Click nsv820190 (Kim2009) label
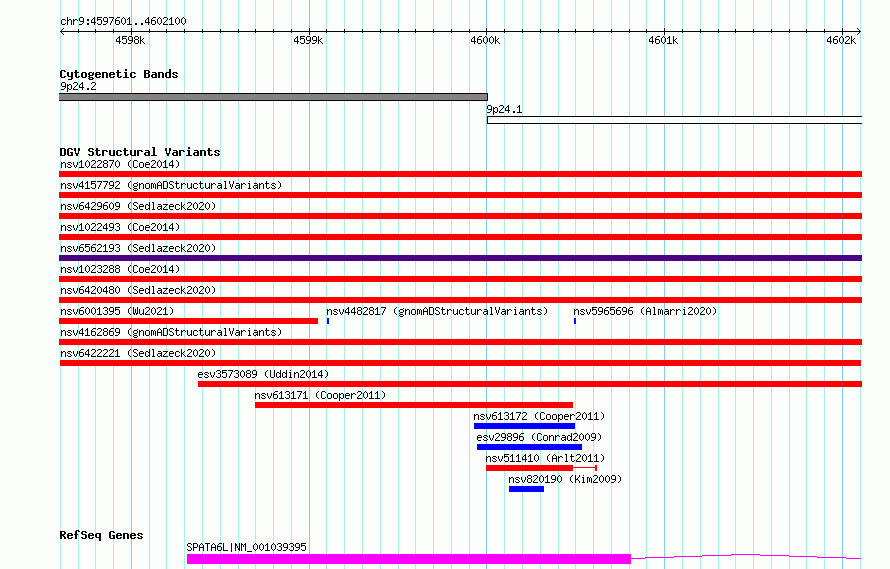Image resolution: width=890 pixels, height=569 pixels. coord(565,479)
